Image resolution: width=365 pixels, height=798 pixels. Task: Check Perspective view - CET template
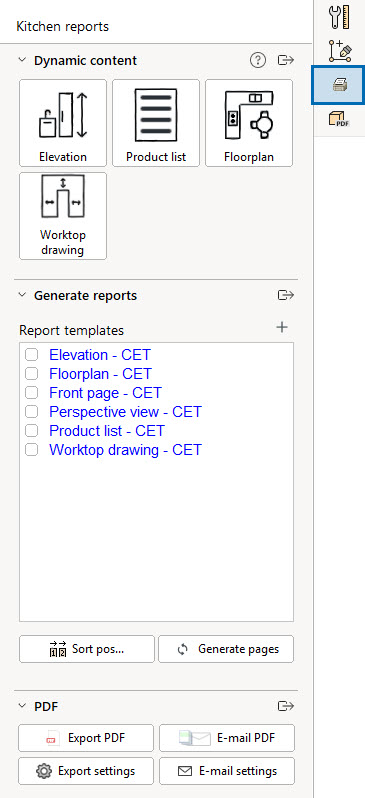32,412
